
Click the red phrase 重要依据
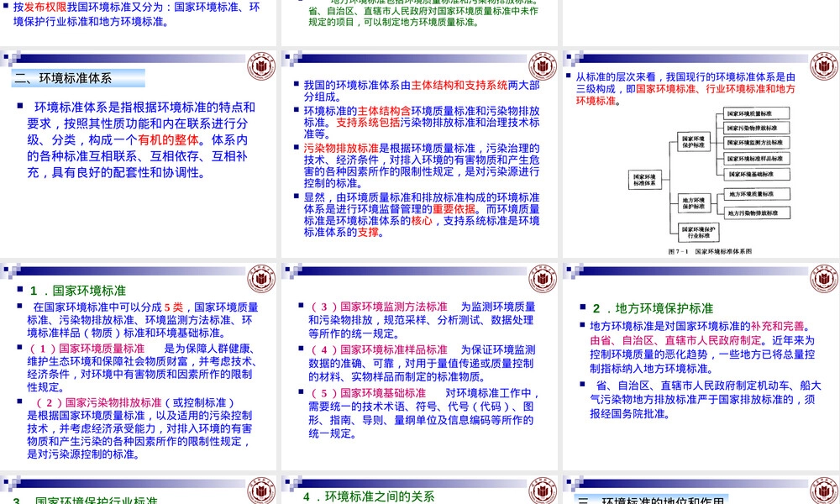454,209
